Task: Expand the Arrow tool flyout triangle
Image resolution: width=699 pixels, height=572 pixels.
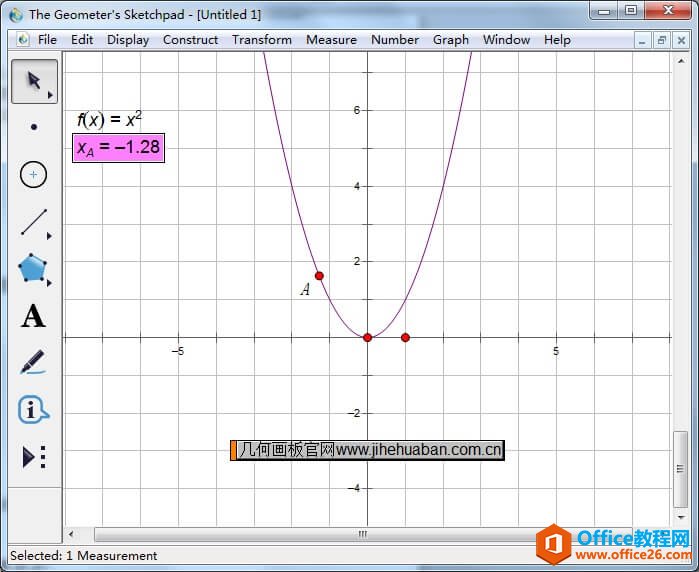Action: [50, 95]
